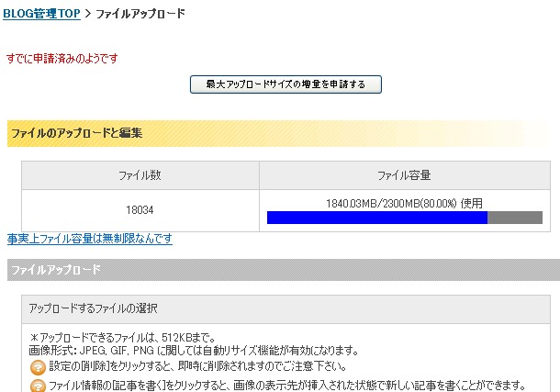Open the BLOG管理TOP breadcrumb link
This screenshot has width=560, height=392.
tap(41, 14)
